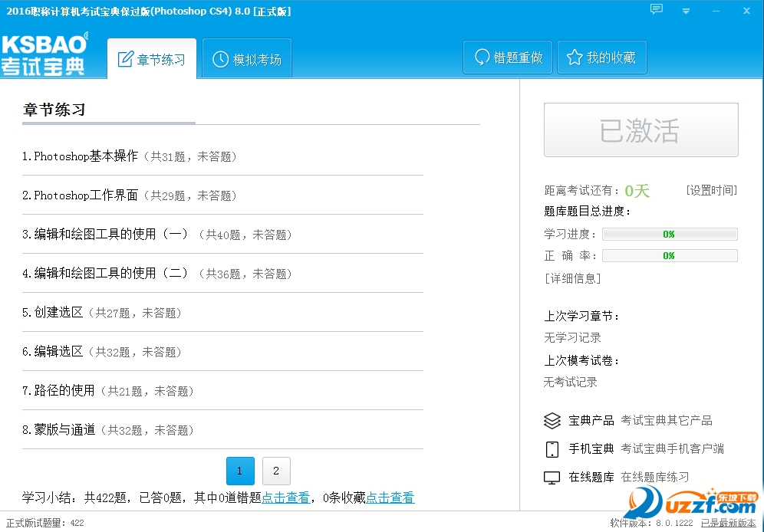The image size is (764, 532).
Task: Open 在线题库 online practice link
Action: click(x=655, y=477)
